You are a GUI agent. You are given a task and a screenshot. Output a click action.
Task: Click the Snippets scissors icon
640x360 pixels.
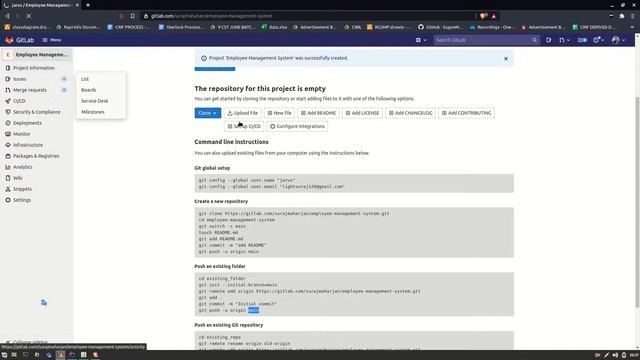pyautogui.click(x=8, y=189)
